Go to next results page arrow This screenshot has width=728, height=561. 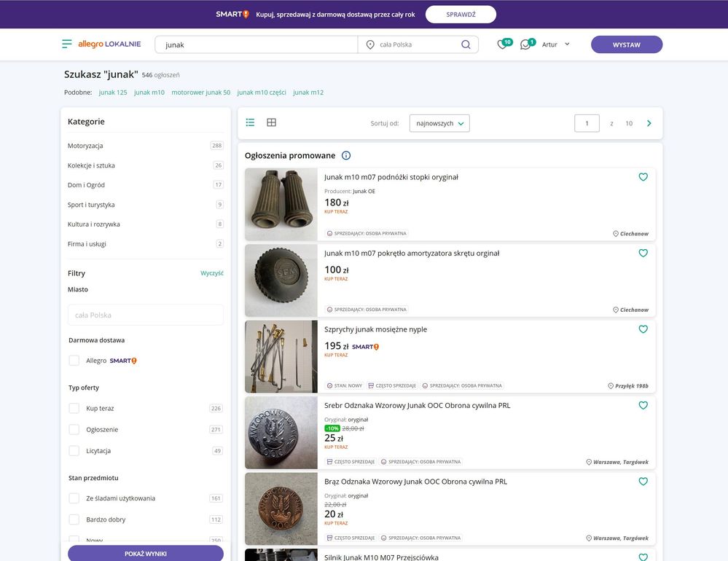[649, 123]
